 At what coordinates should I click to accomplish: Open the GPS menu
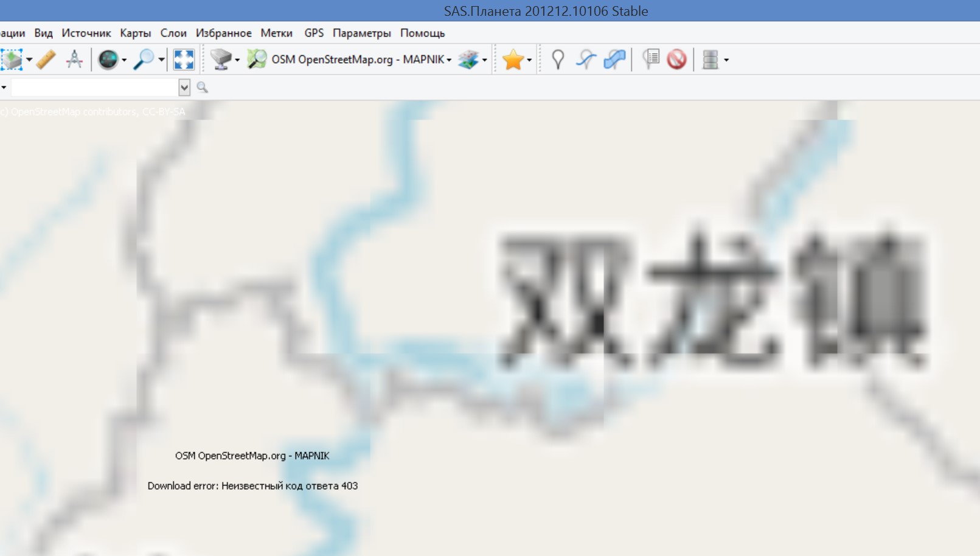point(314,33)
